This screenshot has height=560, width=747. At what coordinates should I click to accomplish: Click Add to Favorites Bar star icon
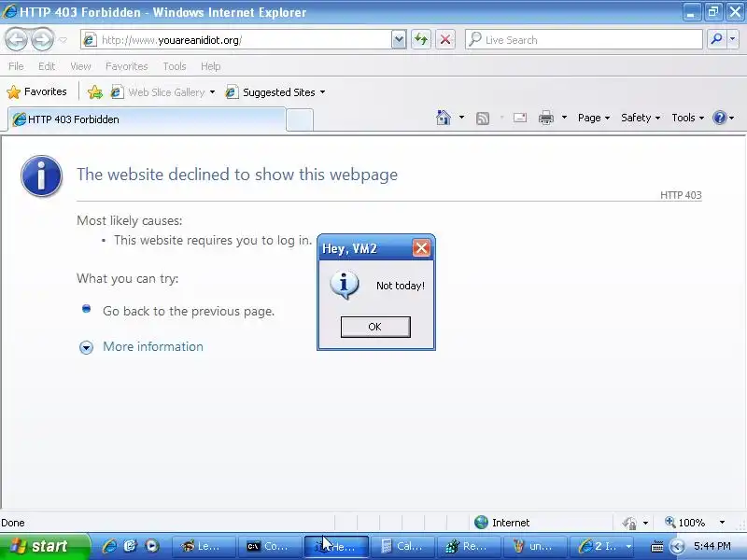(95, 91)
